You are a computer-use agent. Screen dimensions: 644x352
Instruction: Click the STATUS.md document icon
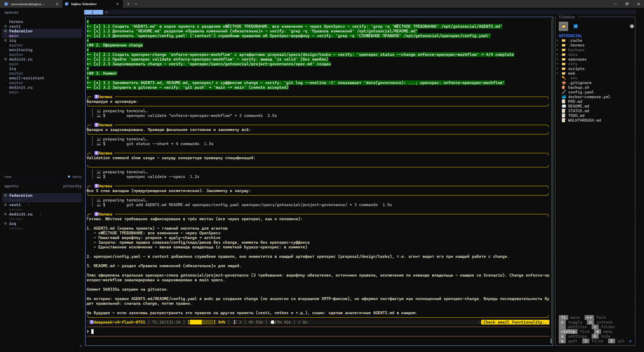coord(563,111)
